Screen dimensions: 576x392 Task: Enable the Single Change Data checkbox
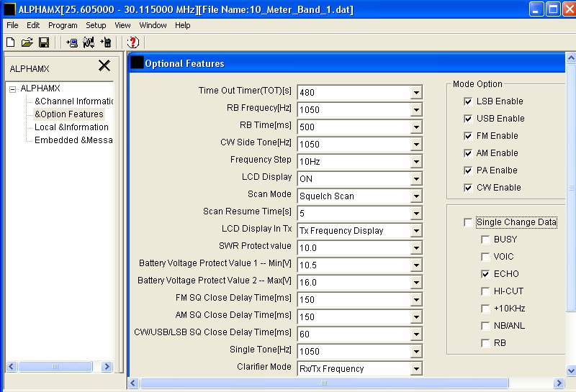coord(469,222)
